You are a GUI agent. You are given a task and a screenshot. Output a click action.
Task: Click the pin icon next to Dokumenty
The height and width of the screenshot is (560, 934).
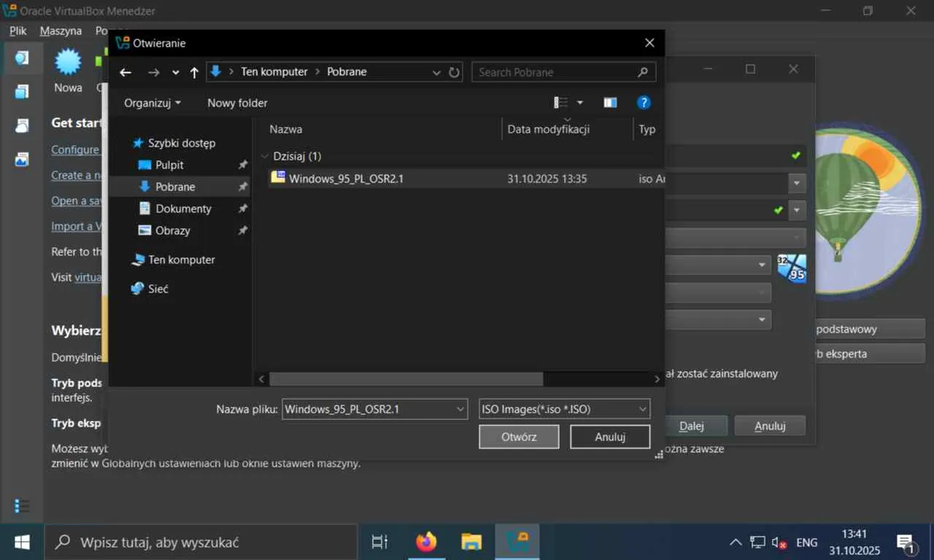pyautogui.click(x=243, y=209)
